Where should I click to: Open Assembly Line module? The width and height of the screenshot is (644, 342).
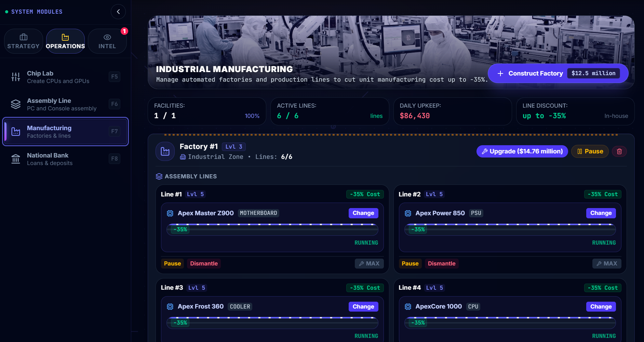pyautogui.click(x=65, y=104)
